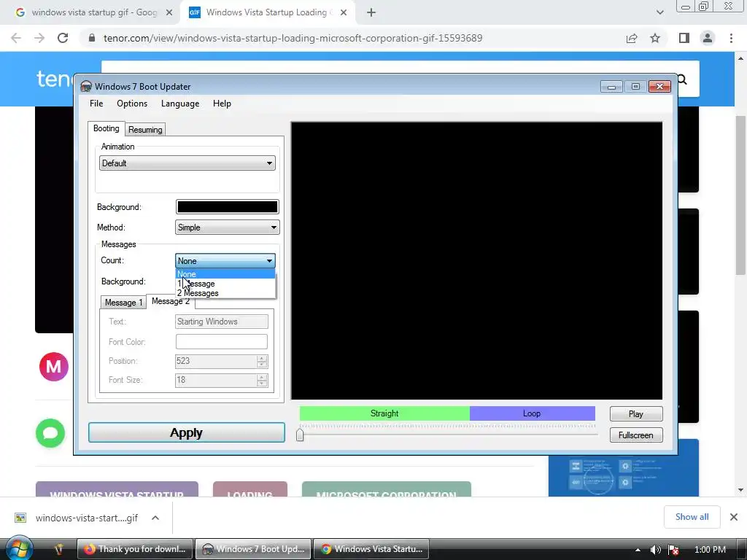This screenshot has height=560, width=747.
Task: Open the Language menu
Action: click(x=180, y=104)
